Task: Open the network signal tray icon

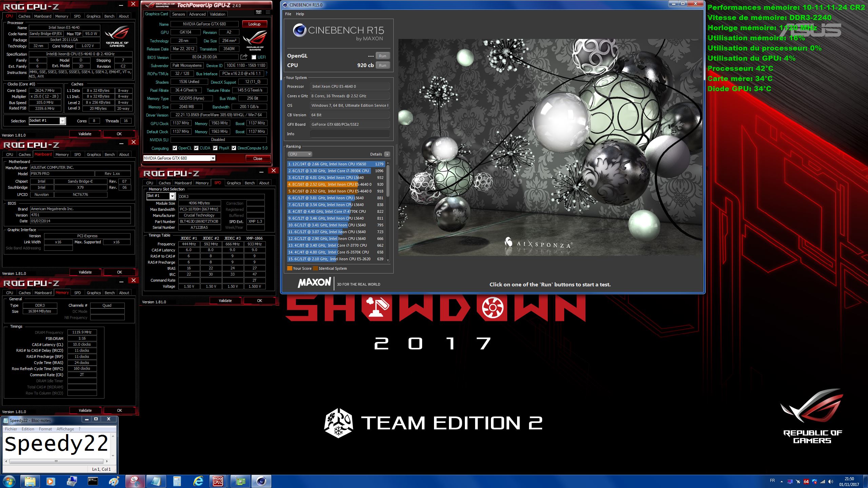Action: click(x=823, y=482)
